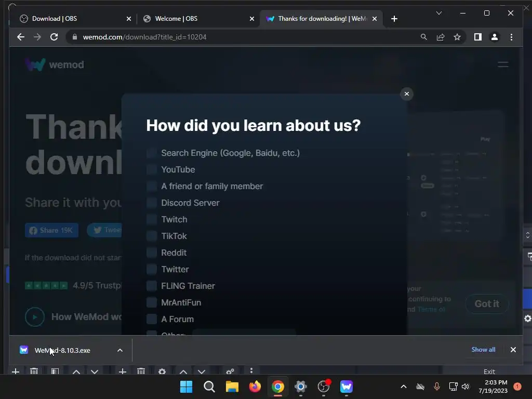This screenshot has width=532, height=399.
Task: Go back to the previous page
Action: point(21,37)
